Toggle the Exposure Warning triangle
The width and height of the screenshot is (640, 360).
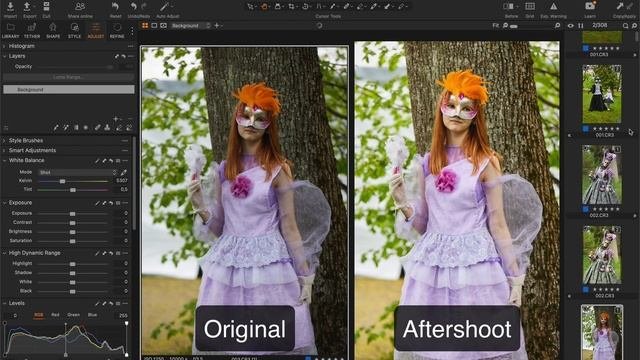tap(553, 7)
